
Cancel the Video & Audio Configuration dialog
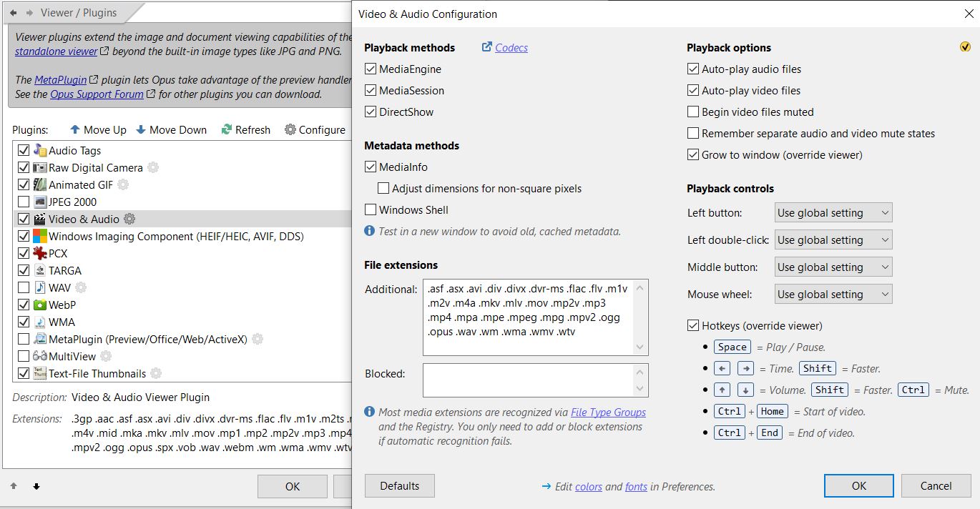pyautogui.click(x=936, y=486)
